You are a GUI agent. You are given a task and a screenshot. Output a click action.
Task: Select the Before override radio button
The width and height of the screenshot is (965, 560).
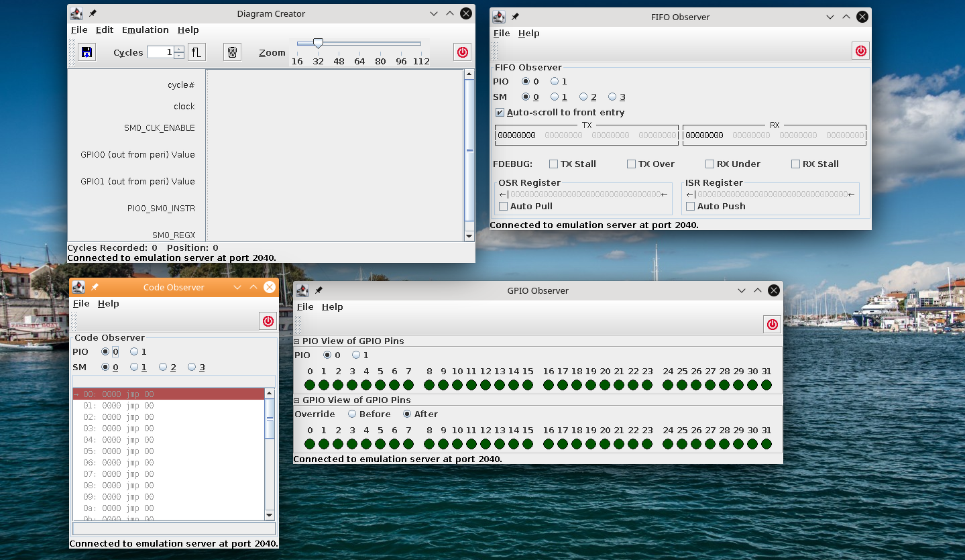click(352, 414)
